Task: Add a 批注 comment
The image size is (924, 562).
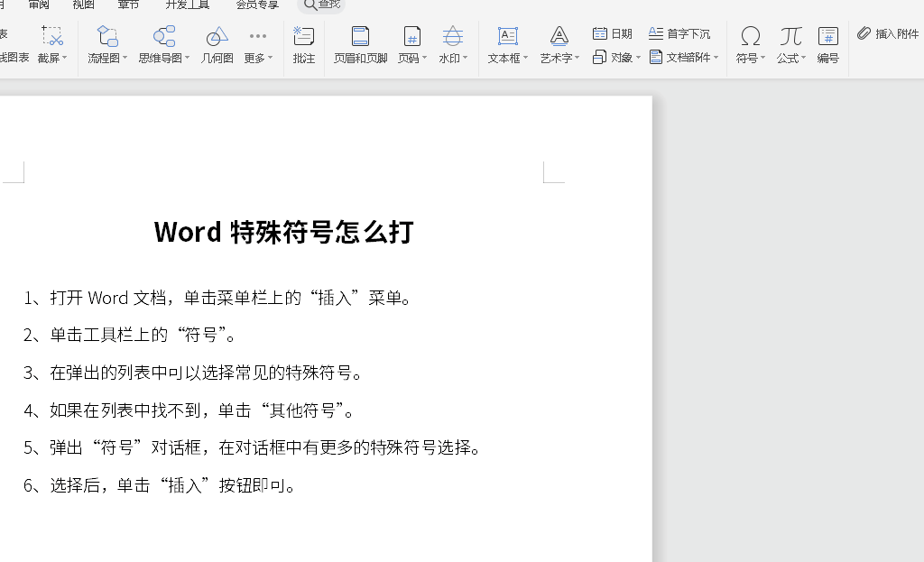Action: pyautogui.click(x=304, y=36)
